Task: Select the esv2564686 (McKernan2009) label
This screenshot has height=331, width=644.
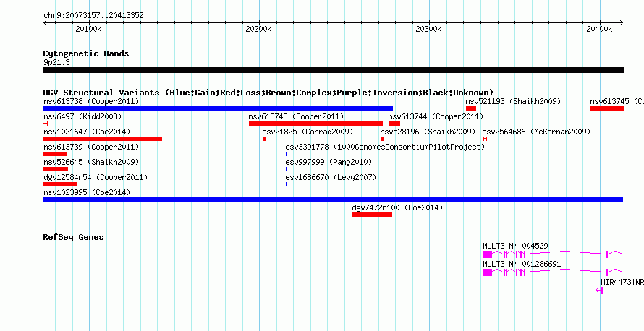Action: 536,132
